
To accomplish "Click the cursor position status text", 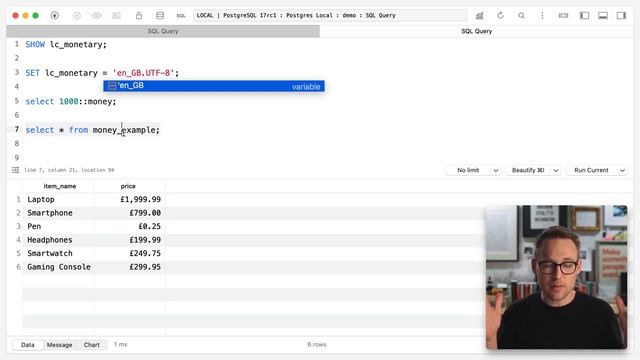I will [69, 170].
